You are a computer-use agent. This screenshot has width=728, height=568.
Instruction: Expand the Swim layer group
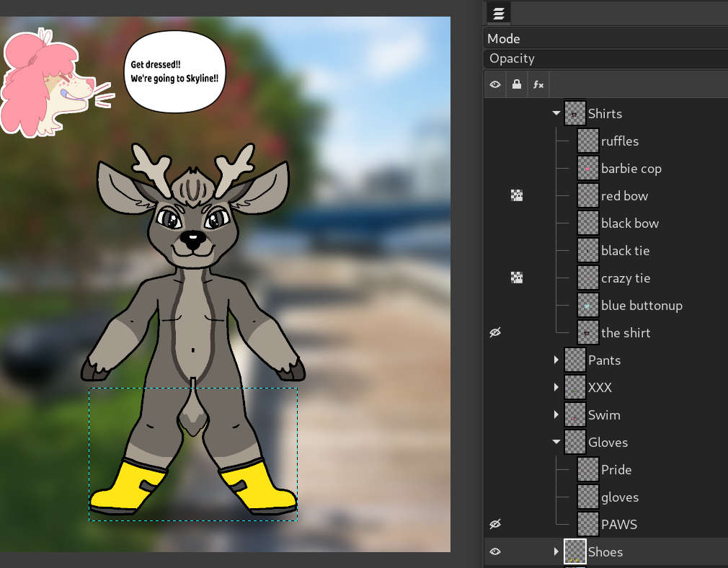point(556,414)
